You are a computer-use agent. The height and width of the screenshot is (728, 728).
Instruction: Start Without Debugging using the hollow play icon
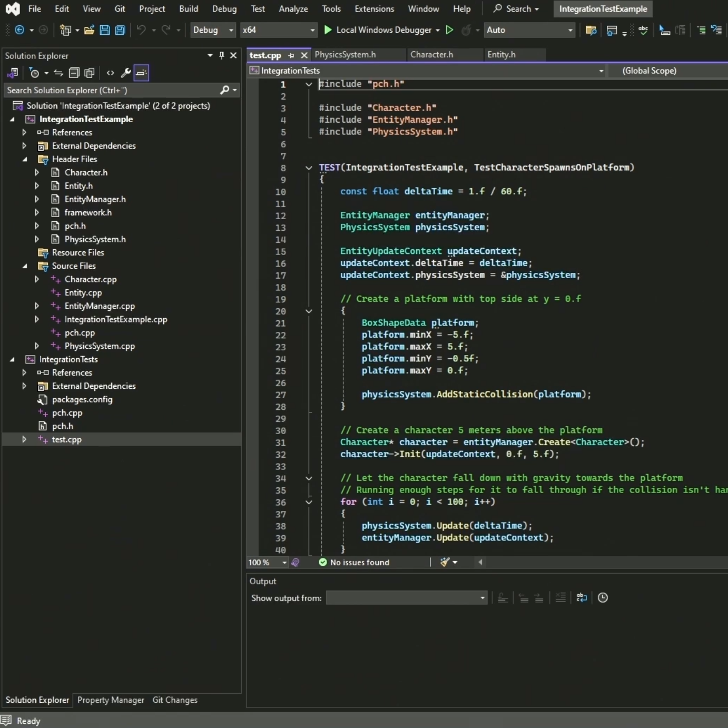[449, 30]
